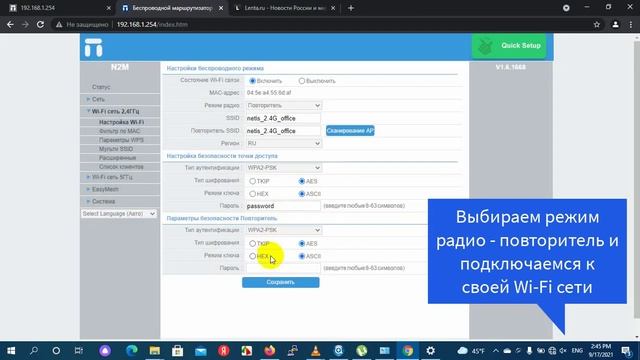Select Выключить Wi-Fi state radio button
The width and height of the screenshot is (640, 360).
[302, 81]
